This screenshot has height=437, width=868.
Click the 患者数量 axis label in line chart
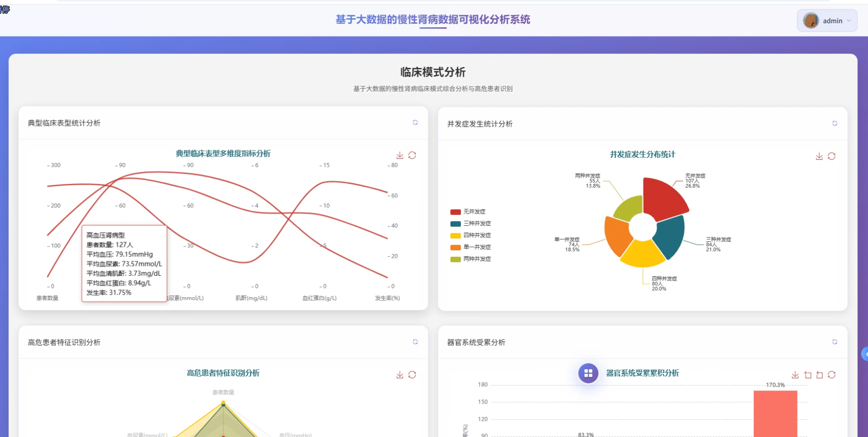coord(47,298)
